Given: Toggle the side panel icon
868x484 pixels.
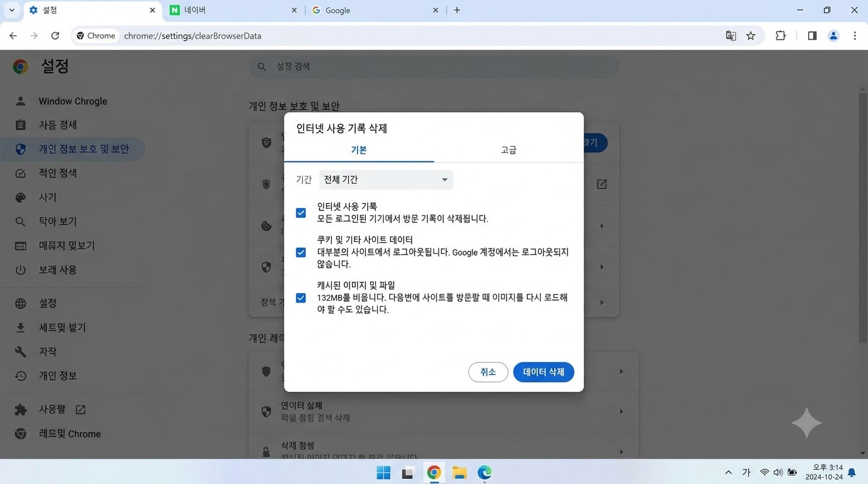Looking at the screenshot, I should click(812, 36).
